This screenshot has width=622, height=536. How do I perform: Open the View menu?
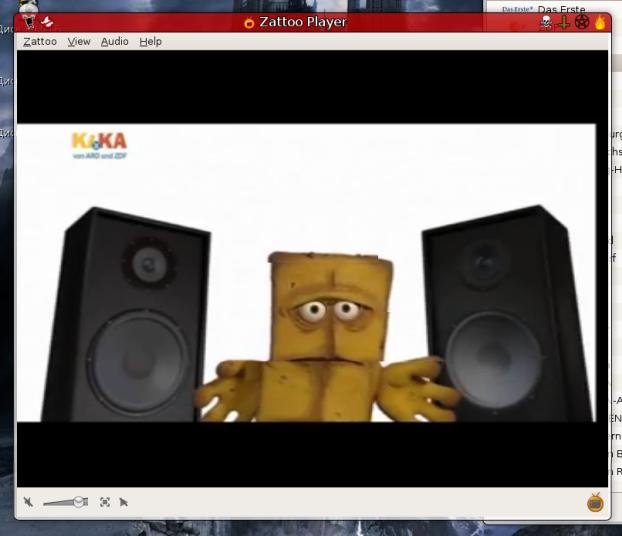click(x=79, y=42)
